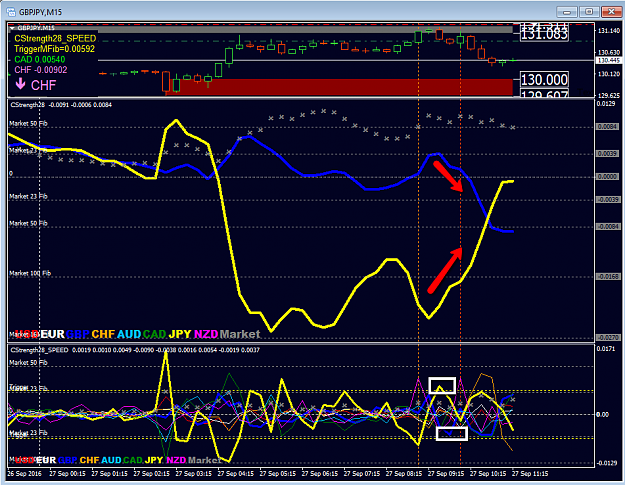Select EUR in the SPEED panel legend
This screenshot has height=485, width=625.
point(46,460)
